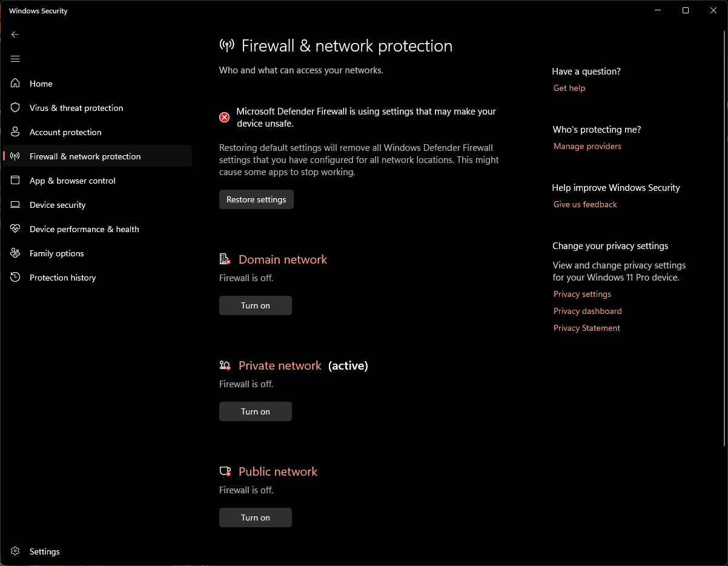Click the App & browser control icon

(16, 181)
